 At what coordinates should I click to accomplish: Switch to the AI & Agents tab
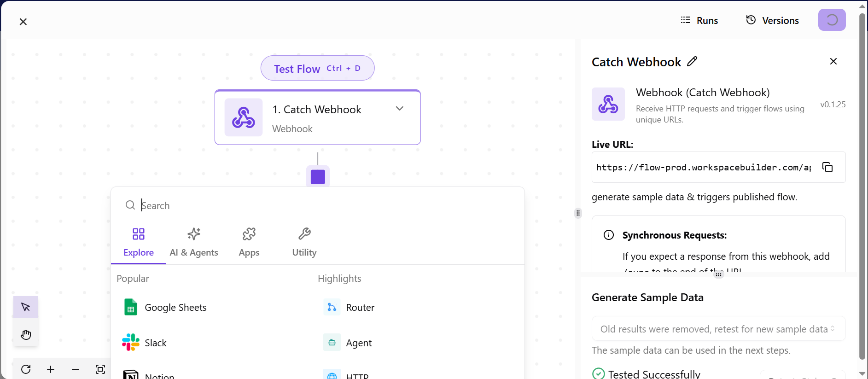coord(194,242)
